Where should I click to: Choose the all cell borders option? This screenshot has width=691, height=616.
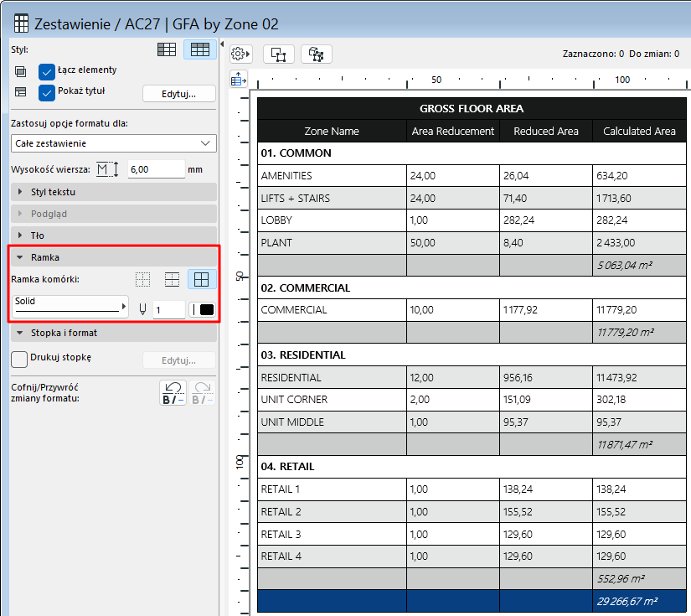[201, 280]
